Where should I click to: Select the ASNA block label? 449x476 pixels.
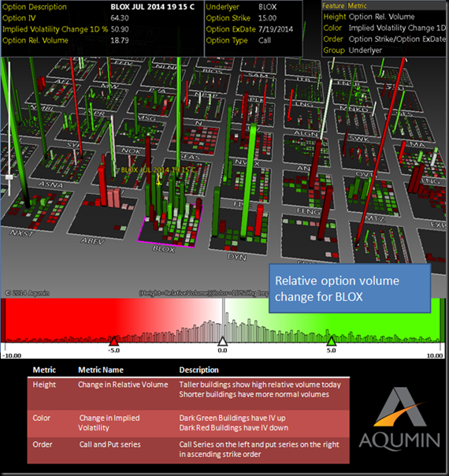(x=51, y=184)
